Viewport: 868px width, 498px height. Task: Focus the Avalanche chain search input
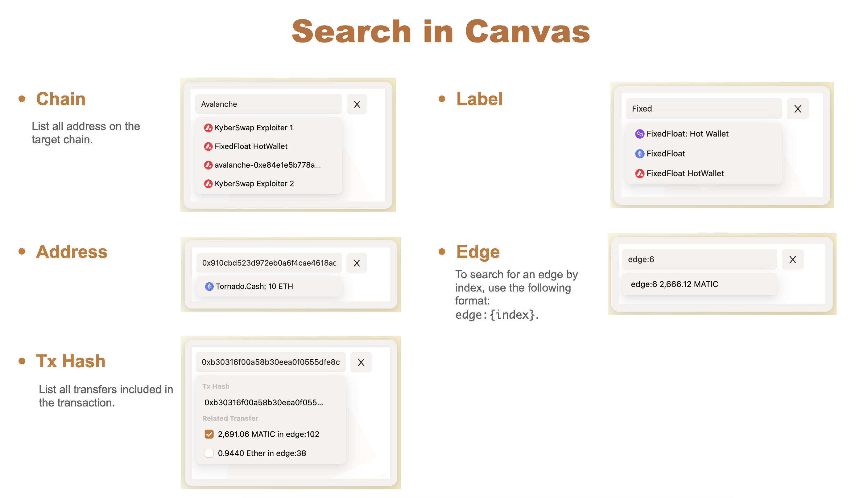coord(268,104)
